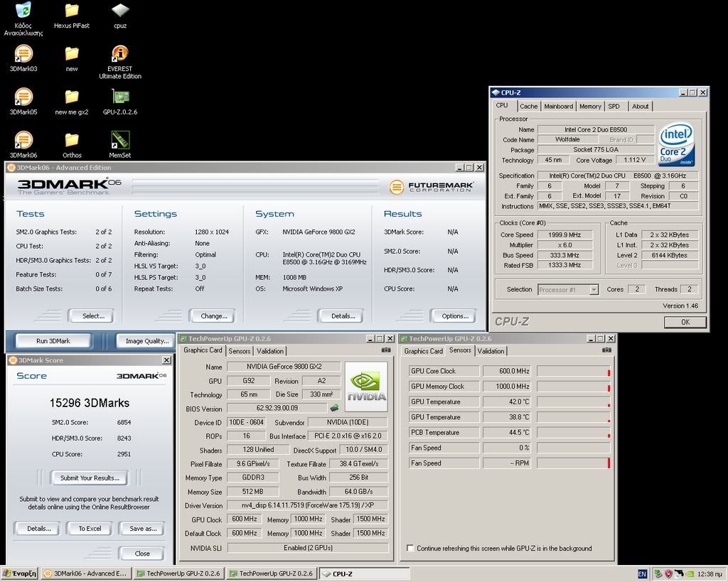
Task: Open Options... under Results
Action: click(x=453, y=316)
